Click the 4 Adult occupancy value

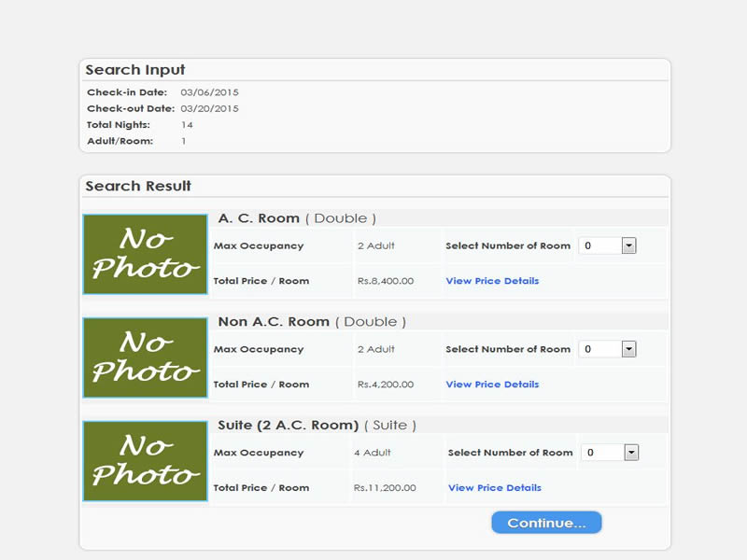[x=372, y=453]
